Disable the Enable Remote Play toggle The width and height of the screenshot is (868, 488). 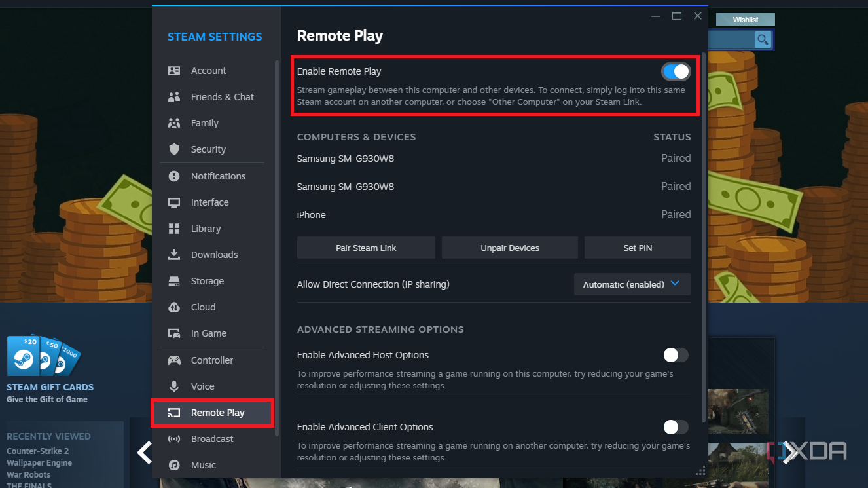click(x=676, y=71)
